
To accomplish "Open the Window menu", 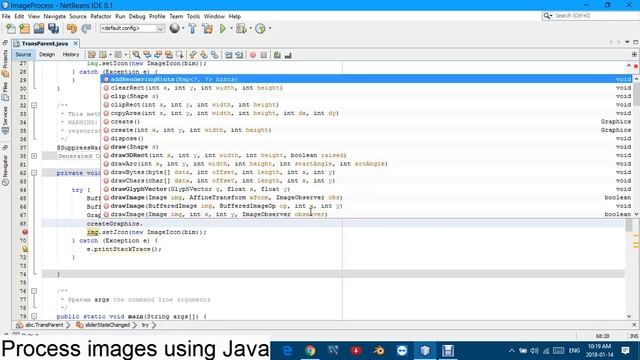I will [x=214, y=16].
